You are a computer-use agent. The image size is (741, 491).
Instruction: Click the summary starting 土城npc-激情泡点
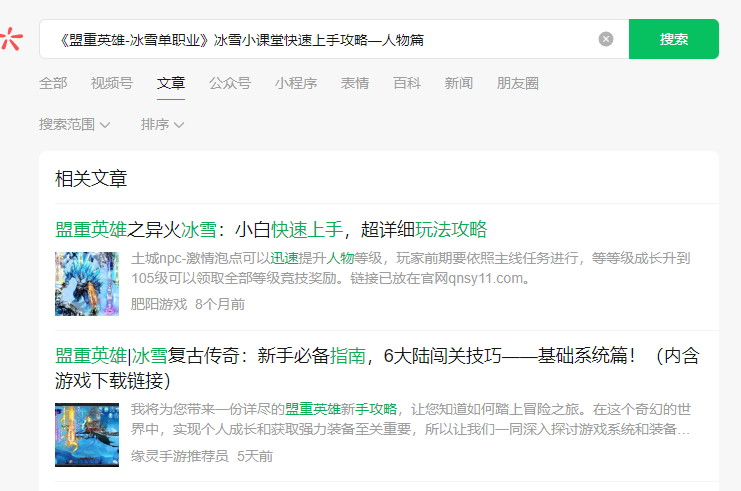(411, 268)
